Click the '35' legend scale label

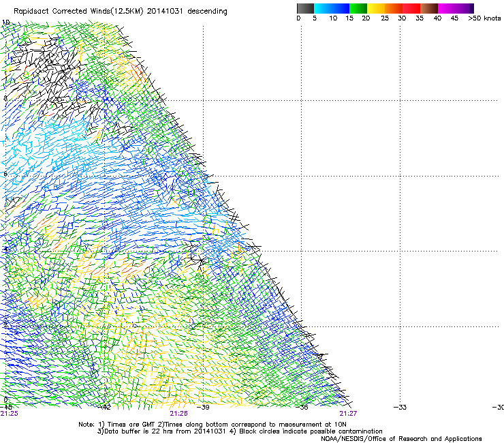420,18
